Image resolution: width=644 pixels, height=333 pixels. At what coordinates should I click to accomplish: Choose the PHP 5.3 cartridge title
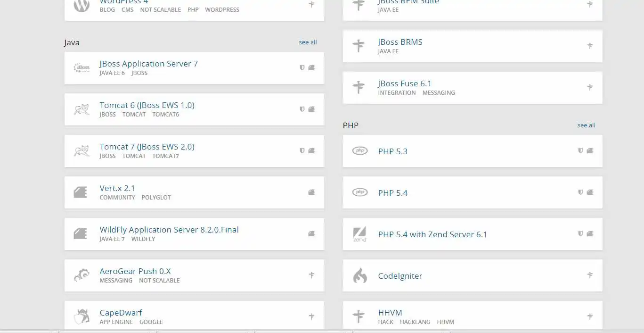click(x=393, y=151)
